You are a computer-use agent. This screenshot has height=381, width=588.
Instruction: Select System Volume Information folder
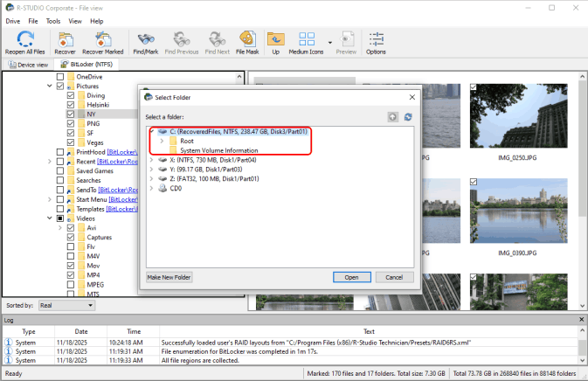(220, 150)
